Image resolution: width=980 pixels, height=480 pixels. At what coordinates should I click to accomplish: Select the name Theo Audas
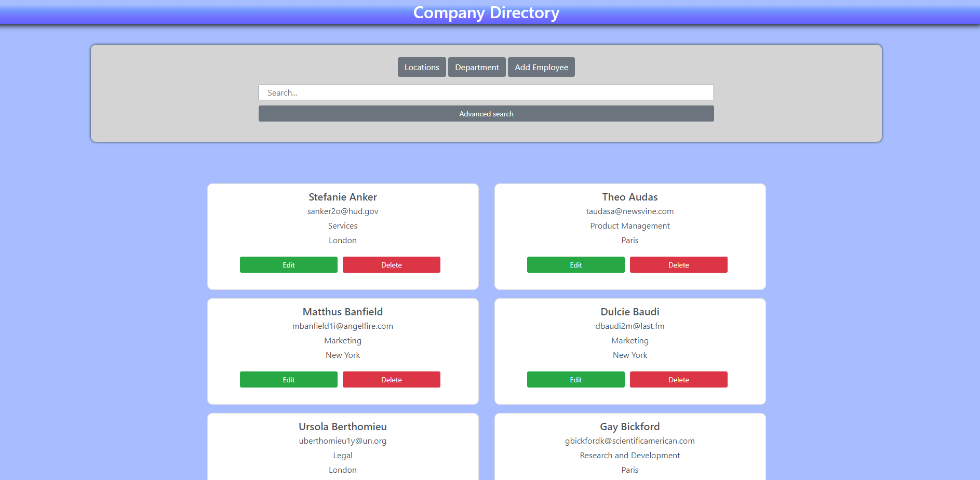pos(630,197)
